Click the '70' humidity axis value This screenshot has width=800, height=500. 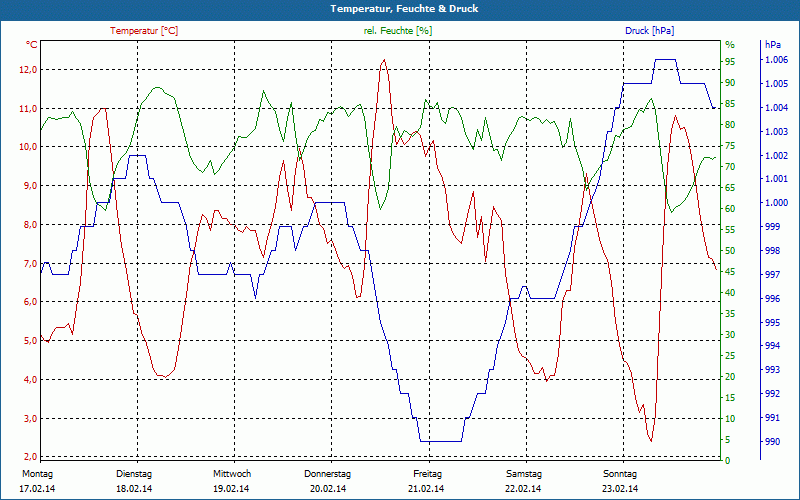(x=730, y=167)
